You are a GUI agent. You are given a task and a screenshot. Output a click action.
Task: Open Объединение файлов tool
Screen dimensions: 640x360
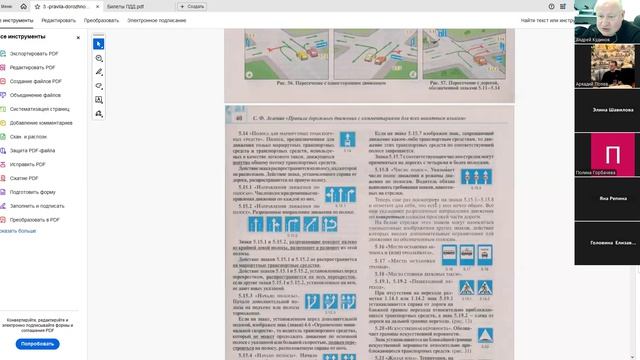35,95
